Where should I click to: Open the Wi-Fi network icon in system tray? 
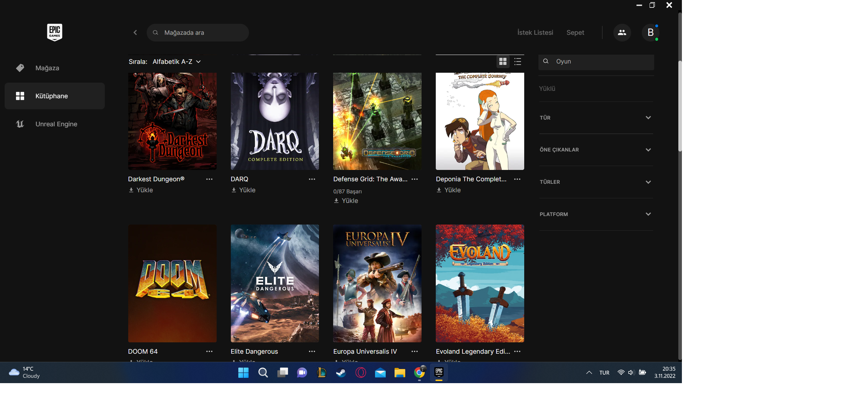coord(621,372)
